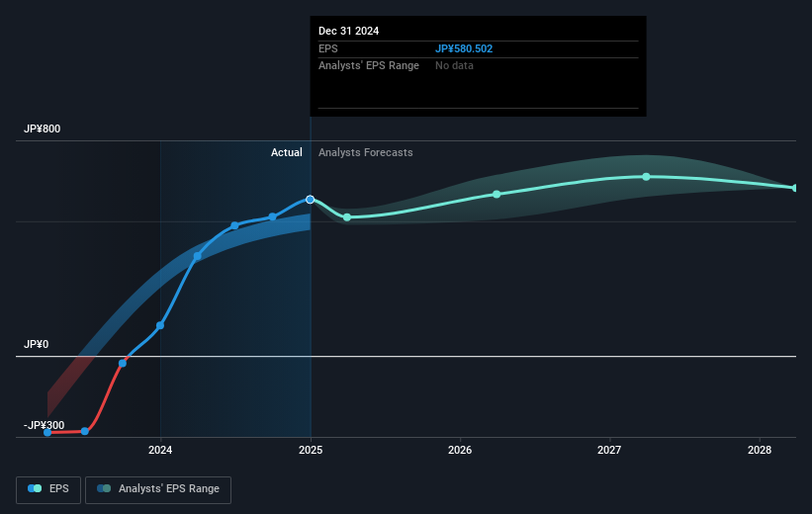Click the EPS row label in tooltip

click(327, 48)
